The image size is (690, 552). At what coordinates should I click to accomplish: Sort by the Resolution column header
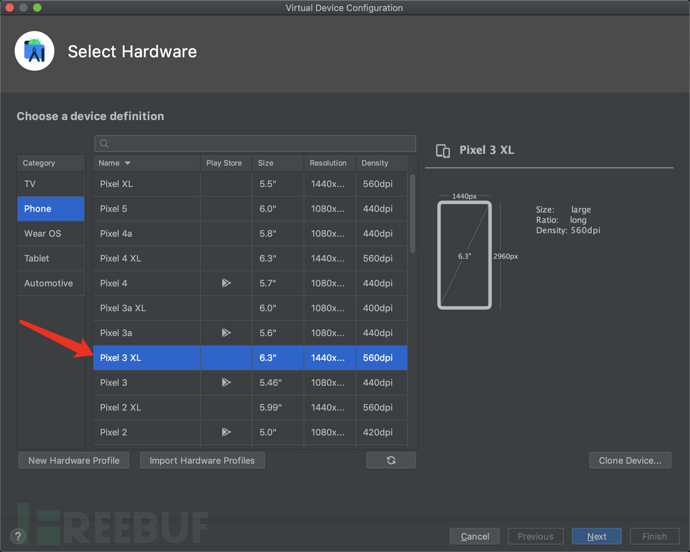click(330, 163)
